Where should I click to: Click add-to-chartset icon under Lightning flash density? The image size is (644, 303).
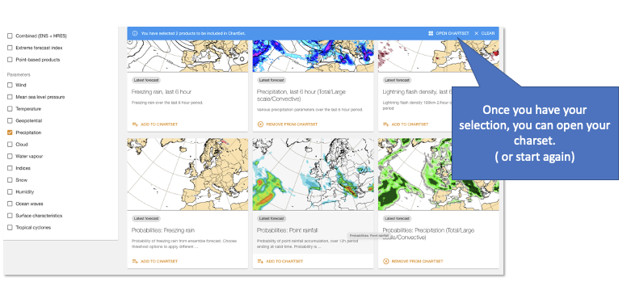[x=385, y=124]
